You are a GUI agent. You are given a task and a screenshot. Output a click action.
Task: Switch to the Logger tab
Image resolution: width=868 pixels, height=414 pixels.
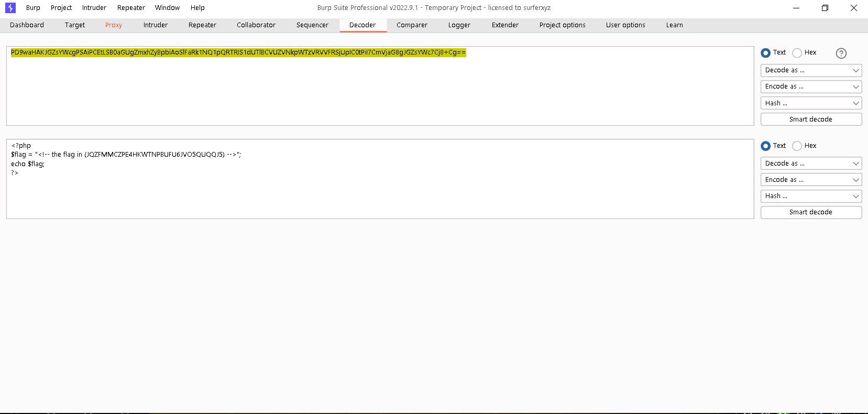click(x=459, y=25)
